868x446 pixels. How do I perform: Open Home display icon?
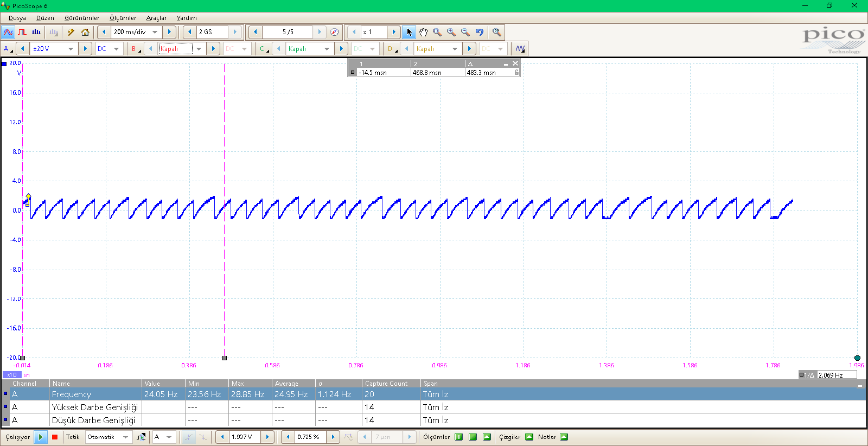(x=85, y=32)
